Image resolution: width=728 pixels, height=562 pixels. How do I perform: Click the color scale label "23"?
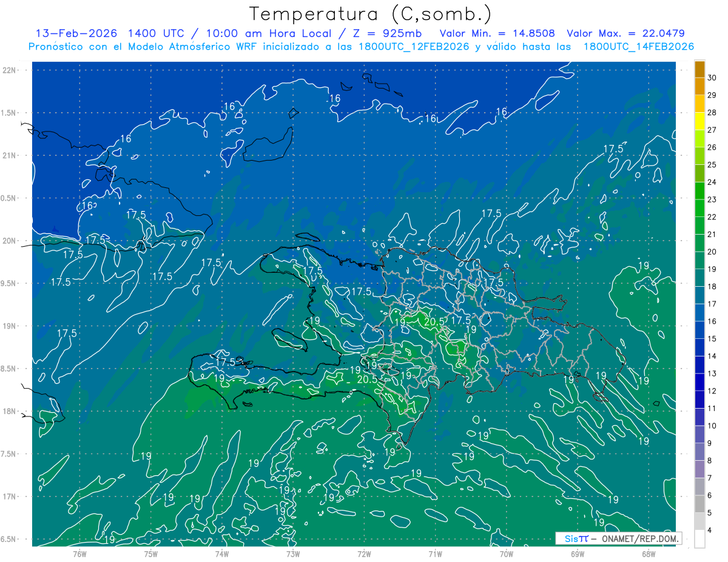(x=712, y=199)
